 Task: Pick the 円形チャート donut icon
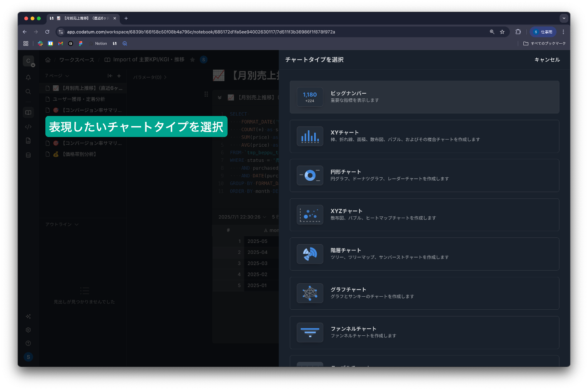[x=310, y=175]
